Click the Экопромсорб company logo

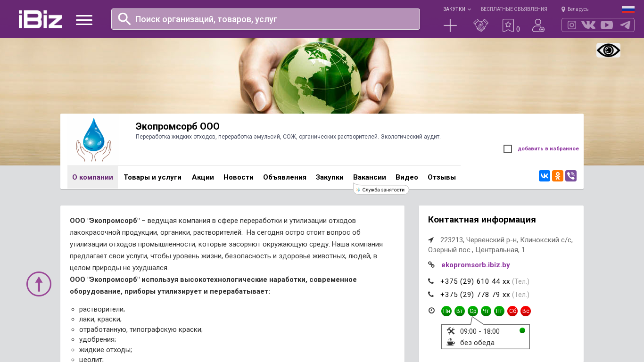pos(93,140)
